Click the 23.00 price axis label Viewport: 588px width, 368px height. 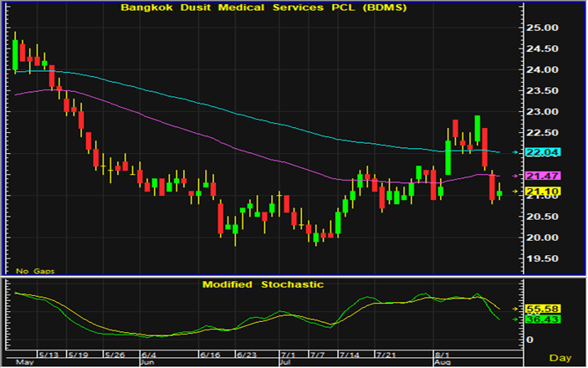tap(543, 111)
